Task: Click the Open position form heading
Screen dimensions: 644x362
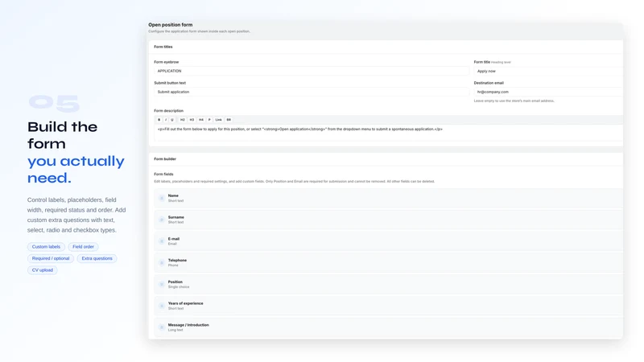Action: click(171, 25)
